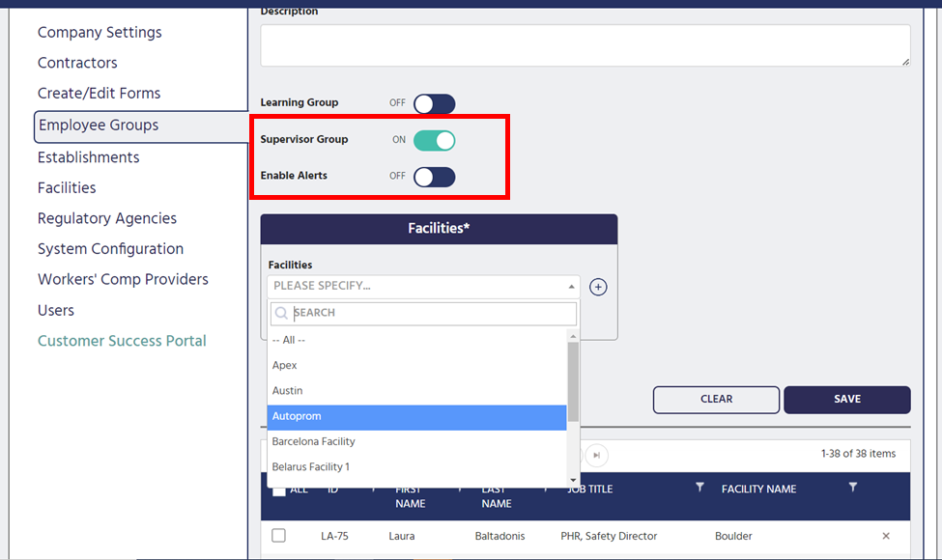Screen dimensions: 942x560
Task: Enable the Enable Alerts toggle
Action: tap(434, 177)
